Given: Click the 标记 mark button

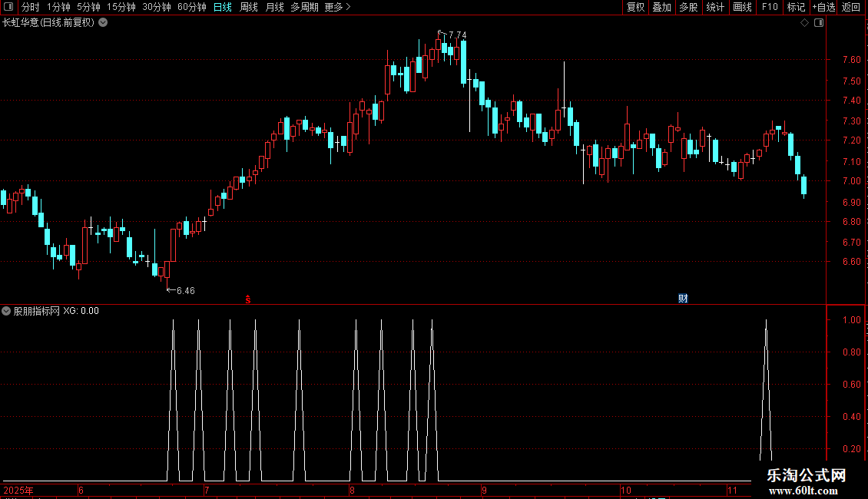Looking at the screenshot, I should 796,7.
